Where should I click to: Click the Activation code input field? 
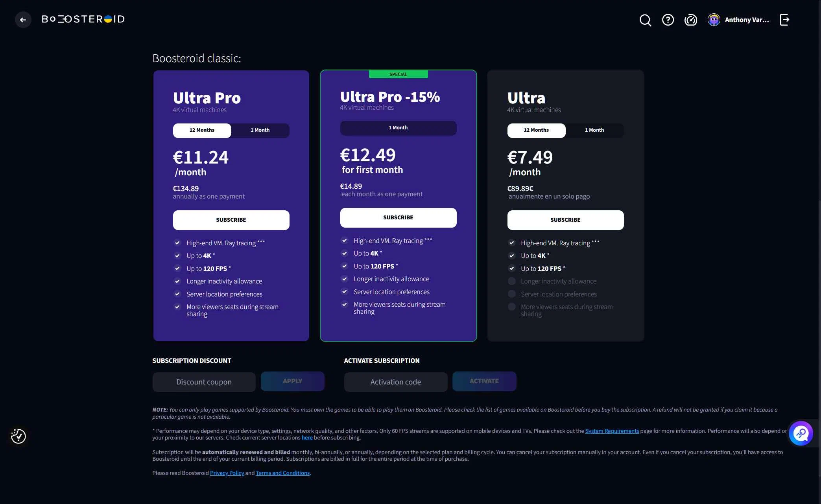[395, 382]
